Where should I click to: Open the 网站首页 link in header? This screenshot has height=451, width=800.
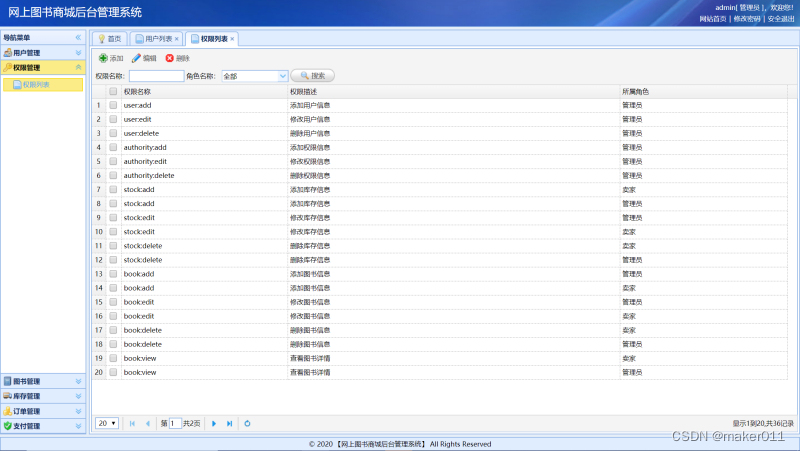coord(713,19)
